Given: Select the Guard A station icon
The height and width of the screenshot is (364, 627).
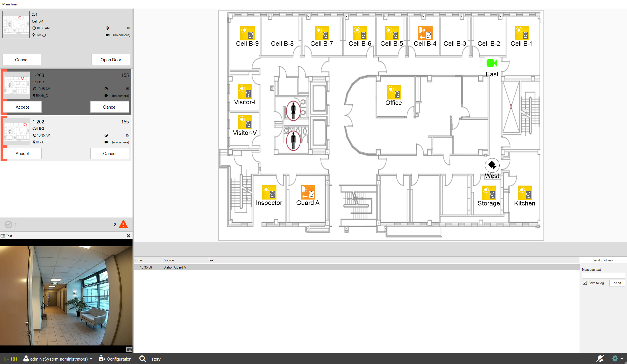Looking at the screenshot, I should (308, 192).
